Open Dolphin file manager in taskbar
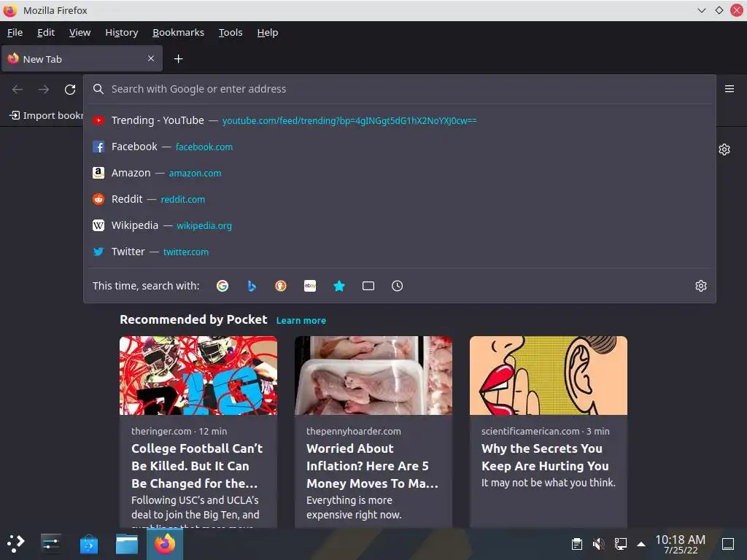 click(127, 544)
